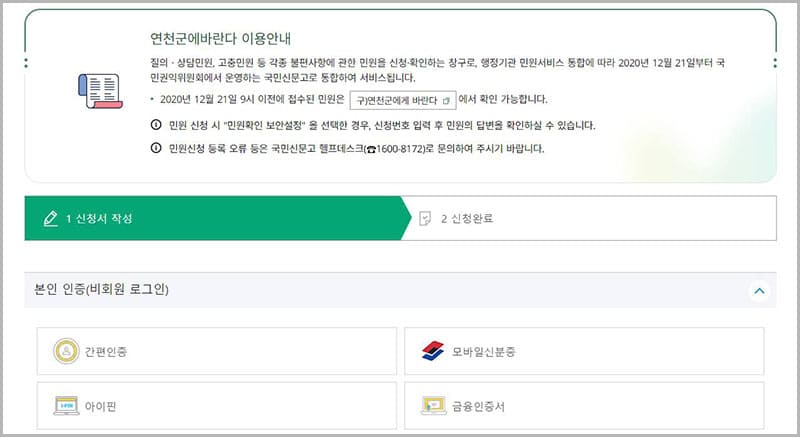
Task: Click the 간편인증 round person icon
Action: [x=67, y=351]
